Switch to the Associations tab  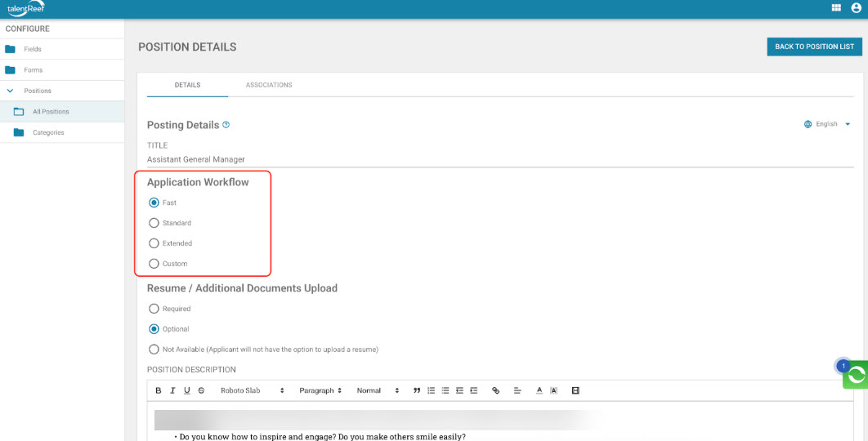point(269,85)
